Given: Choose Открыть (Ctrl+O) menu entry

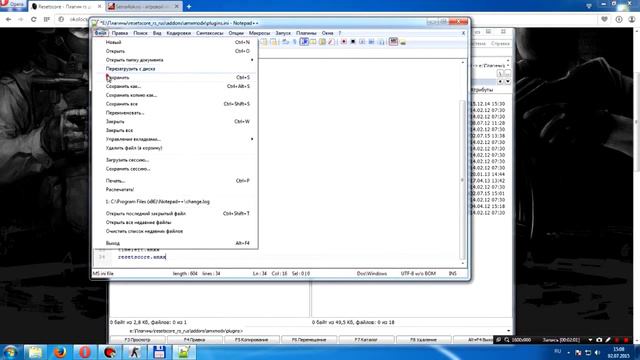Looking at the screenshot, I should pos(176,51).
